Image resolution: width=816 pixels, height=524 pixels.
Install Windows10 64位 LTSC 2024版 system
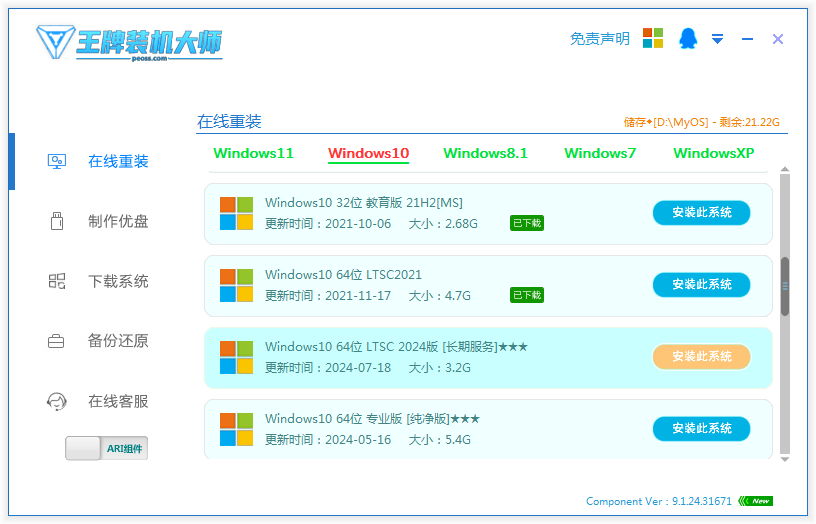pyautogui.click(x=702, y=356)
